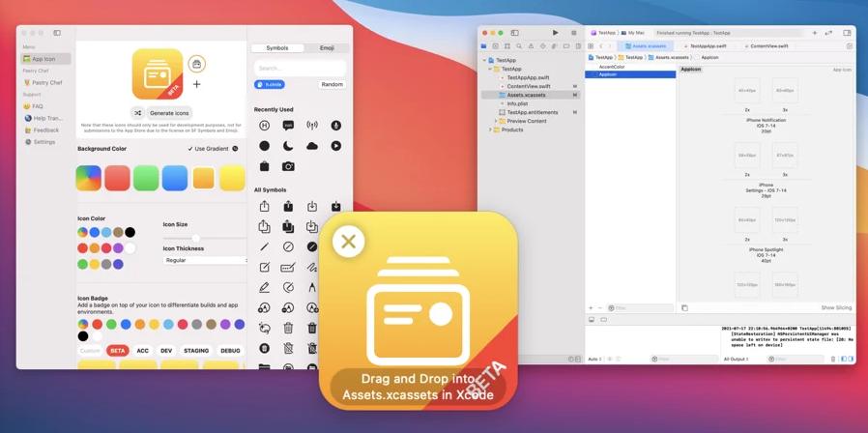This screenshot has height=433, width=868.
Task: Select App Icon in the sidebar menu
Action: tap(46, 59)
